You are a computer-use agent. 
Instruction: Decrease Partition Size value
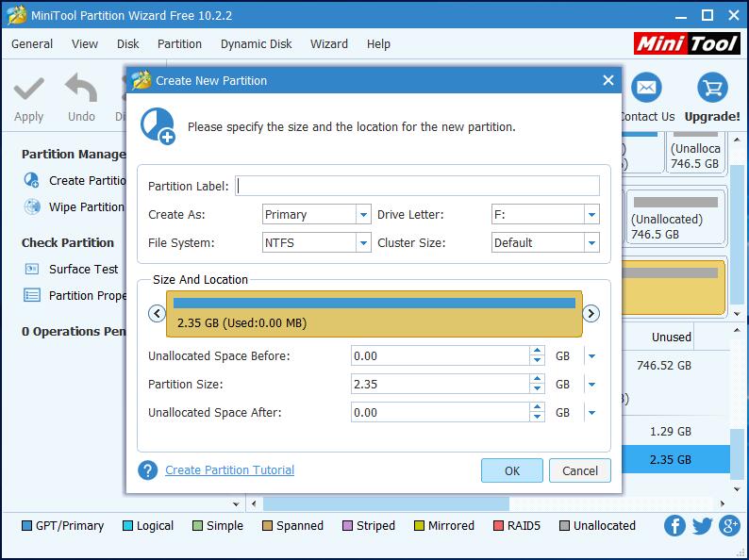(x=537, y=389)
